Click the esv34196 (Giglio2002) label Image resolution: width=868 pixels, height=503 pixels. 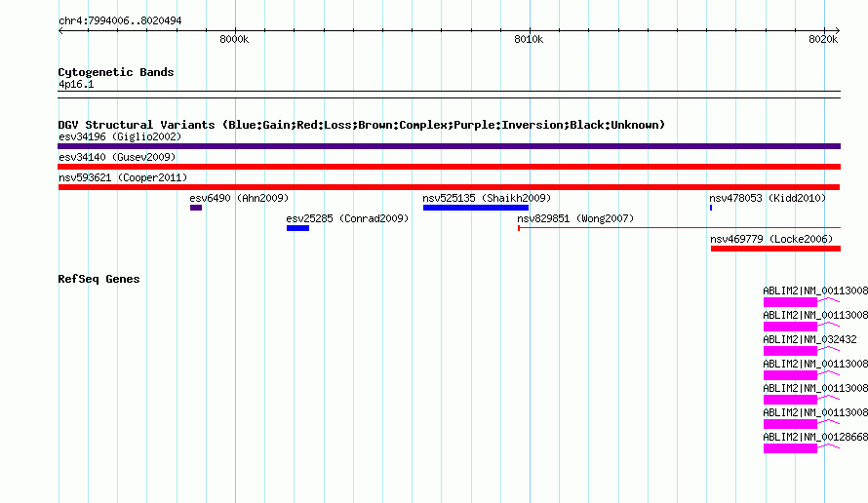point(120,136)
